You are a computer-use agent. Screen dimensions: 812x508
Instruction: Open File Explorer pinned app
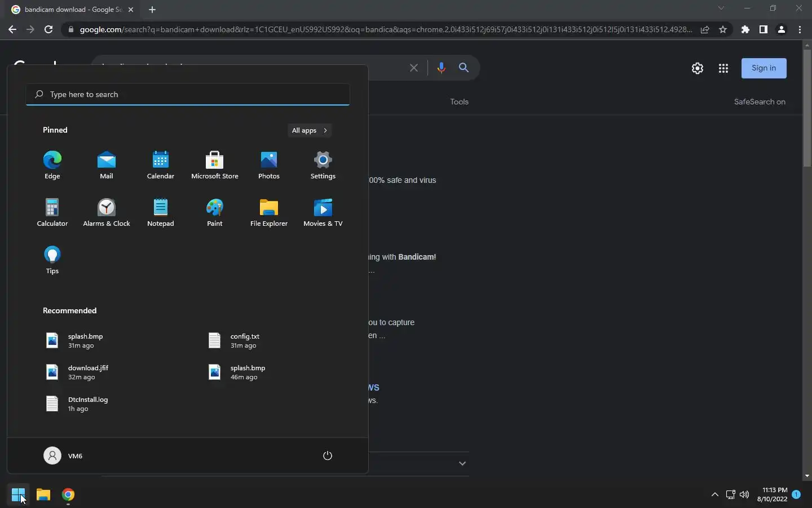pos(269,213)
